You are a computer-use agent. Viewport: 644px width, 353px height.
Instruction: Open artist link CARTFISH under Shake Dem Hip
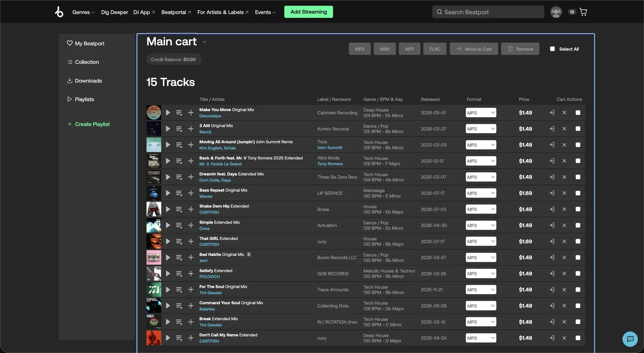click(x=209, y=212)
